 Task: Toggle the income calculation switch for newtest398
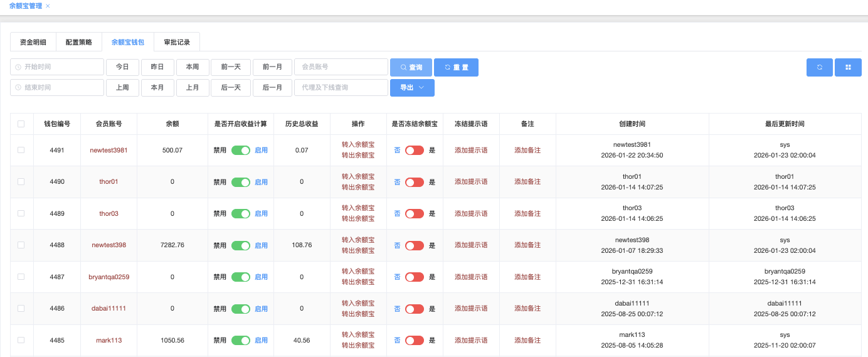pyautogui.click(x=241, y=245)
